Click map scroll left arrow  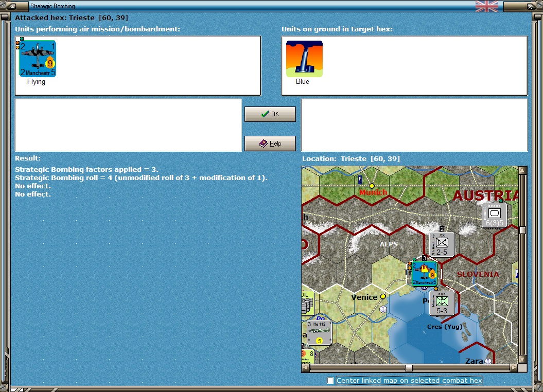[x=306, y=368]
